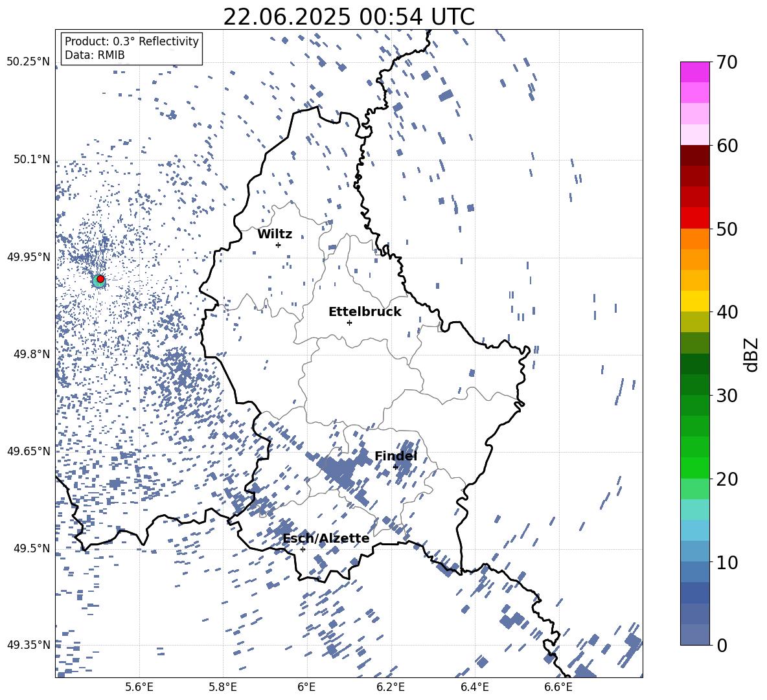Screen dimensions: 767x700
Task: Click the 49.35°N latitude tick label
Action: pos(29,645)
